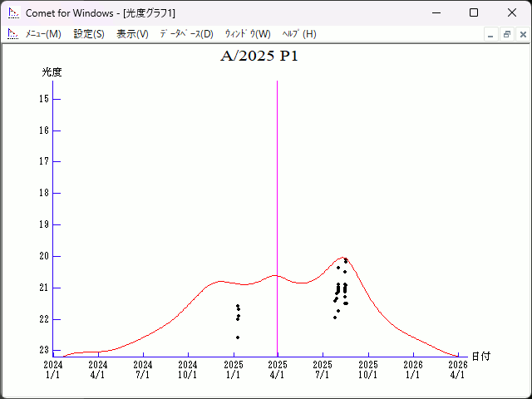Maximize the Comet for Windows window
532x399 pixels.
tap(474, 13)
